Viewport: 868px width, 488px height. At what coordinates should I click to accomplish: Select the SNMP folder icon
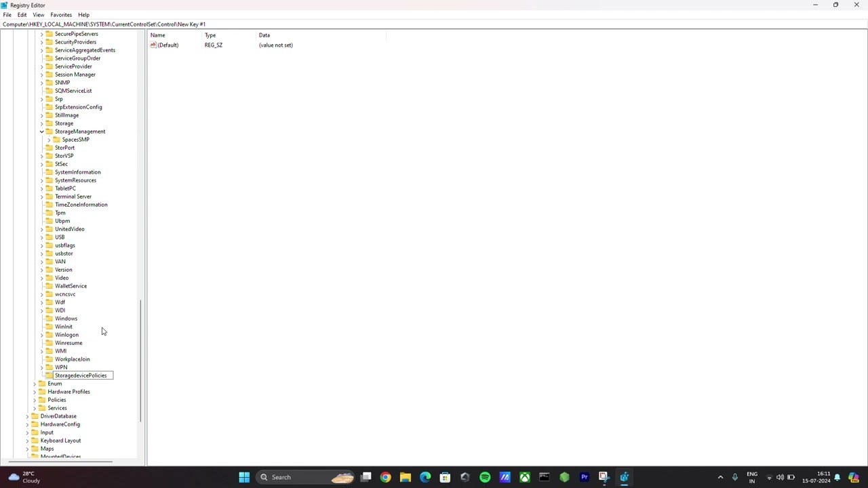[x=49, y=83]
